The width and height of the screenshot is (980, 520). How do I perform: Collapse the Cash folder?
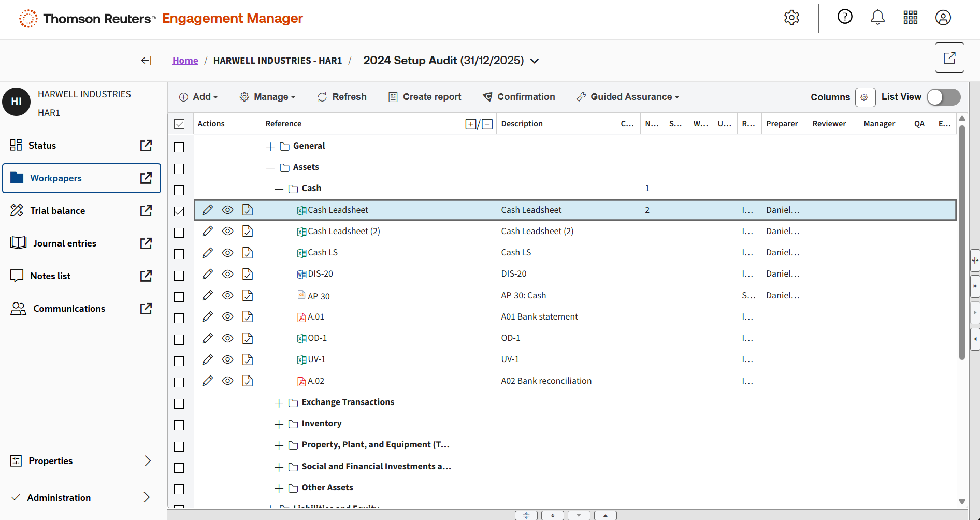279,189
